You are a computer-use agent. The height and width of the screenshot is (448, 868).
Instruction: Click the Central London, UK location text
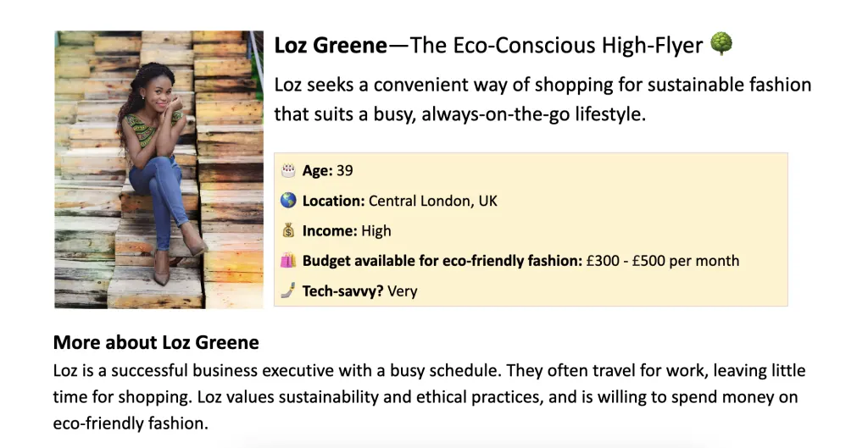click(433, 201)
